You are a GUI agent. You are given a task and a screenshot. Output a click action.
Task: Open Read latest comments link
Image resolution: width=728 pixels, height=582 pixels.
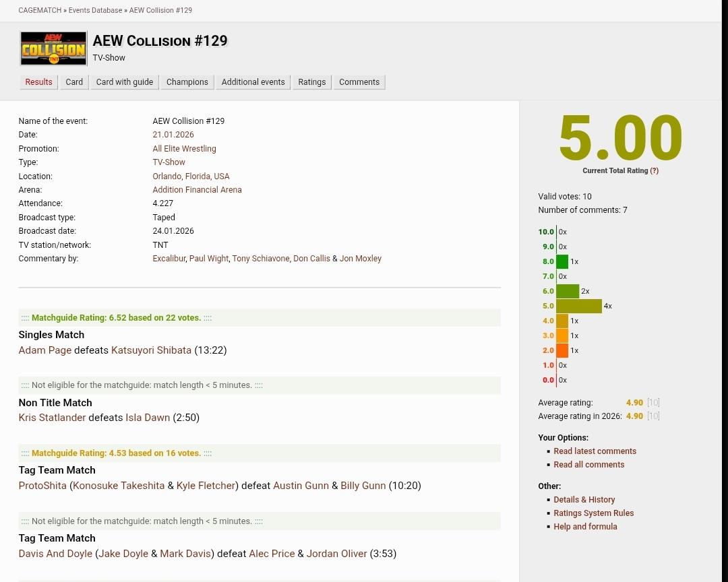(595, 451)
